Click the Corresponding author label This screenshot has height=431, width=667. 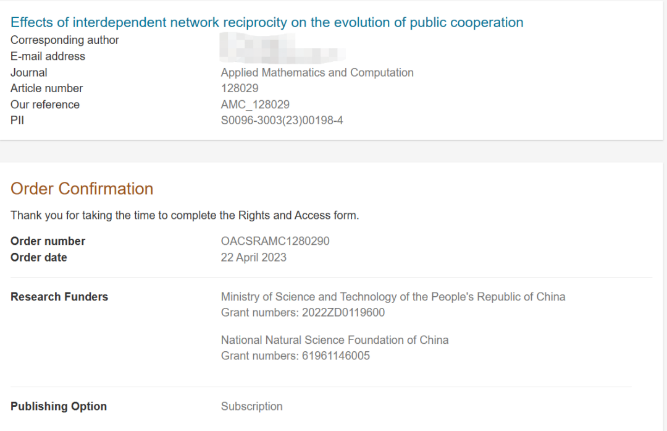[x=64, y=40]
